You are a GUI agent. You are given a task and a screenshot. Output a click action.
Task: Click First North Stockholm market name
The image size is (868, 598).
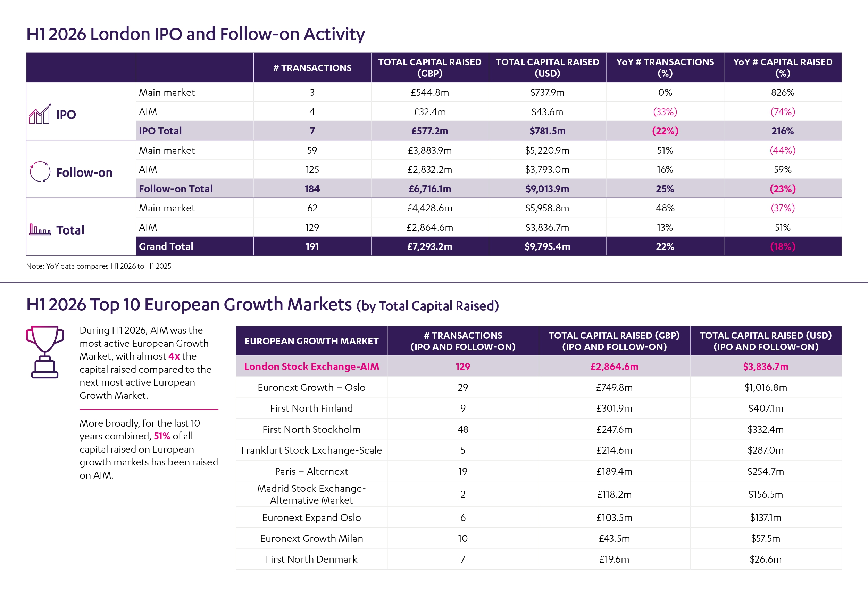(311, 429)
